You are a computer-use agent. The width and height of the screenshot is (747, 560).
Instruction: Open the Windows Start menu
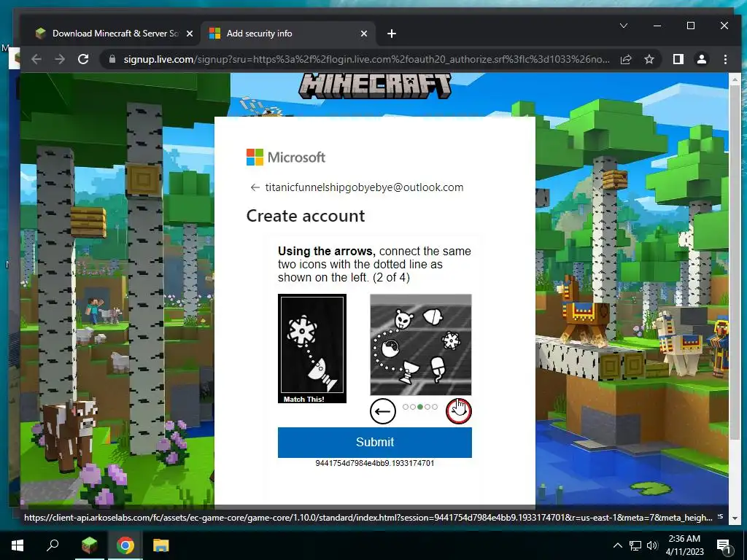18,545
